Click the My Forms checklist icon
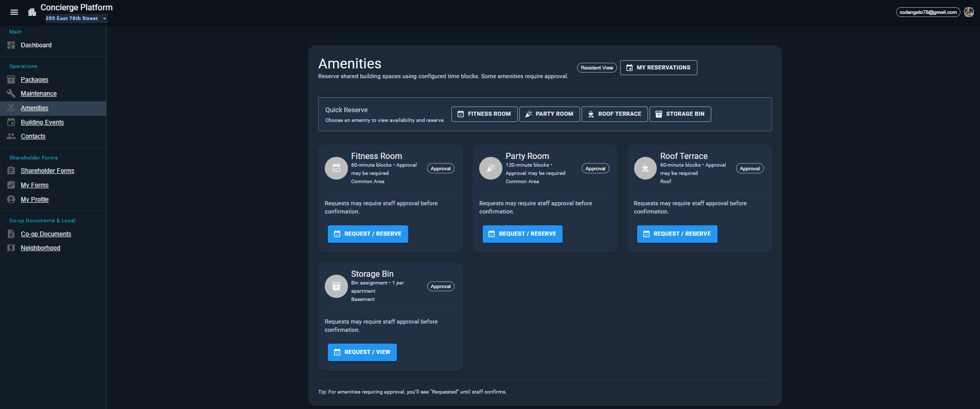Viewport: 980px width, 409px height. (x=11, y=185)
